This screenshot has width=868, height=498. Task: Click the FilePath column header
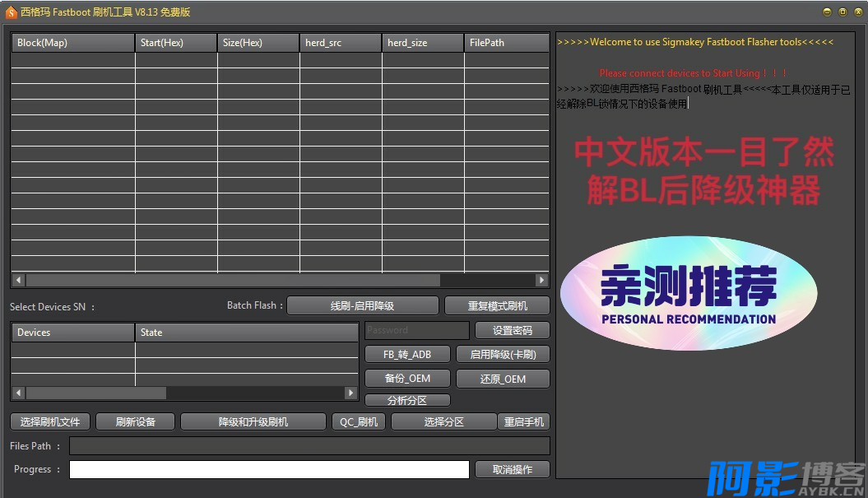pyautogui.click(x=507, y=43)
